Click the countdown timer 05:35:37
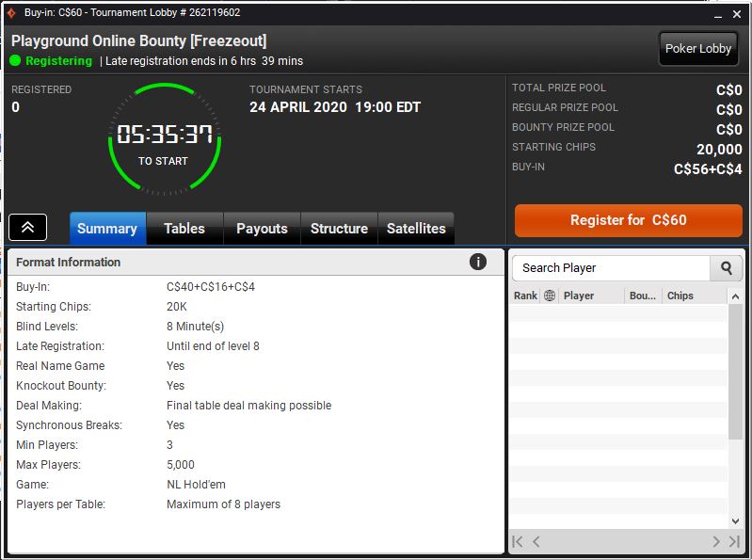The image size is (752, 560). coord(165,134)
